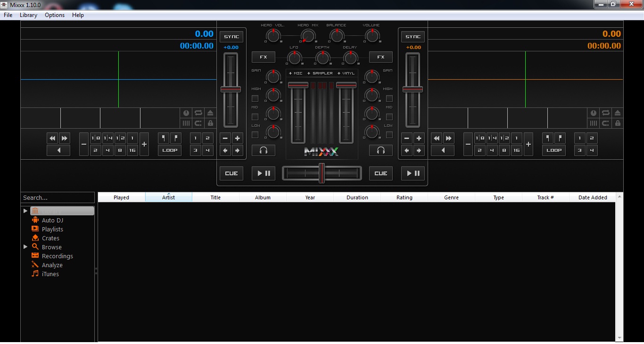Click the left deck play/pause button

point(264,173)
